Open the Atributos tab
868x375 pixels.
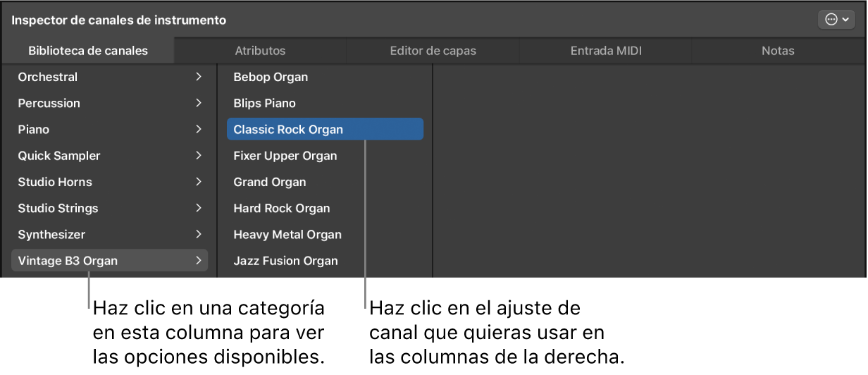click(260, 51)
